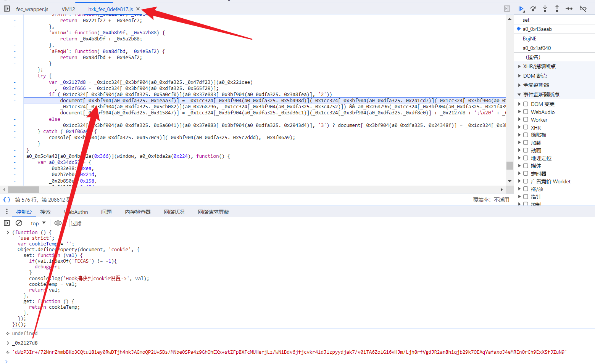Deactivate all breakpoints
This screenshot has width=595, height=364.
[583, 8]
